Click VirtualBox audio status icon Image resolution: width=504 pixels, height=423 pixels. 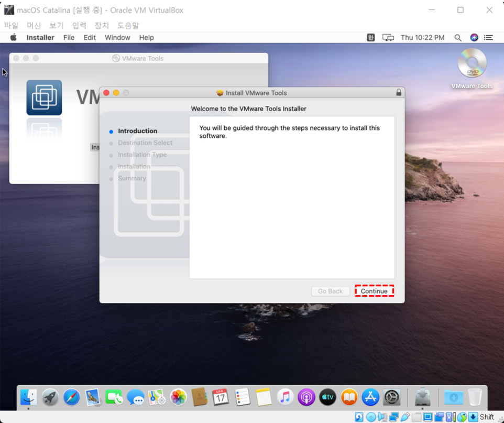point(382,417)
